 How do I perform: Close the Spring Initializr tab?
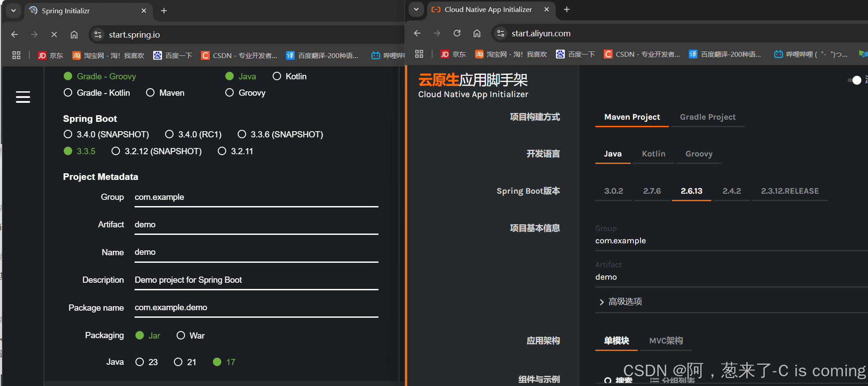point(144,11)
